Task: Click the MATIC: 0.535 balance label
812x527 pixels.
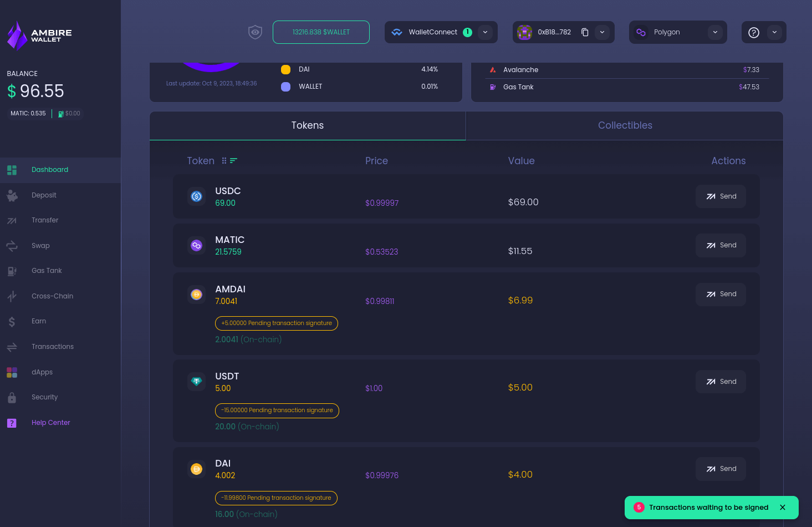Action: coord(28,114)
